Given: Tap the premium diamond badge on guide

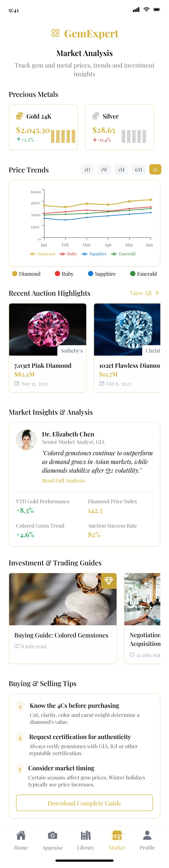Looking at the screenshot, I should pos(109,581).
